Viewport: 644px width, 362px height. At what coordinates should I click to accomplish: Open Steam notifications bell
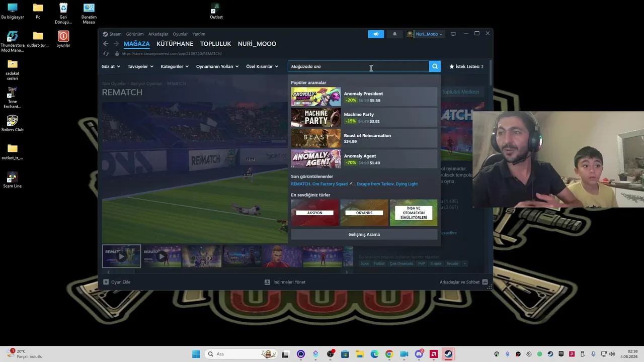394,34
